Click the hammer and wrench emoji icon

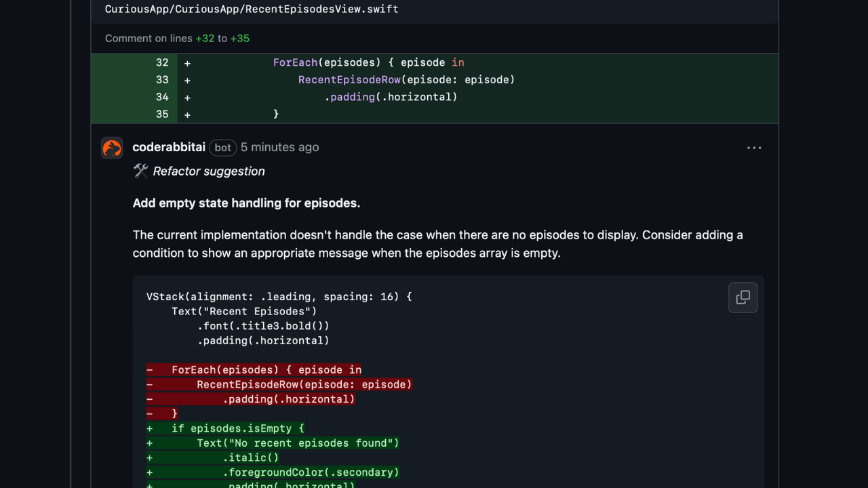coord(140,171)
